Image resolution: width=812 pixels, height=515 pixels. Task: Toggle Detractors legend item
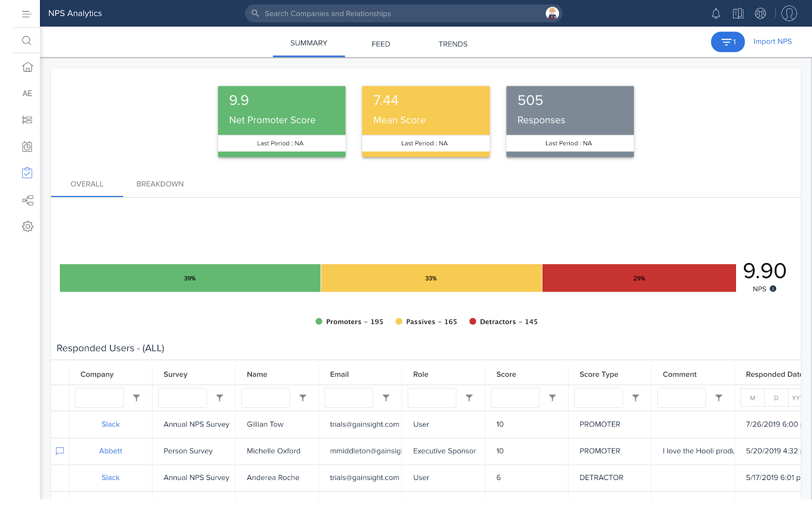[x=503, y=322]
